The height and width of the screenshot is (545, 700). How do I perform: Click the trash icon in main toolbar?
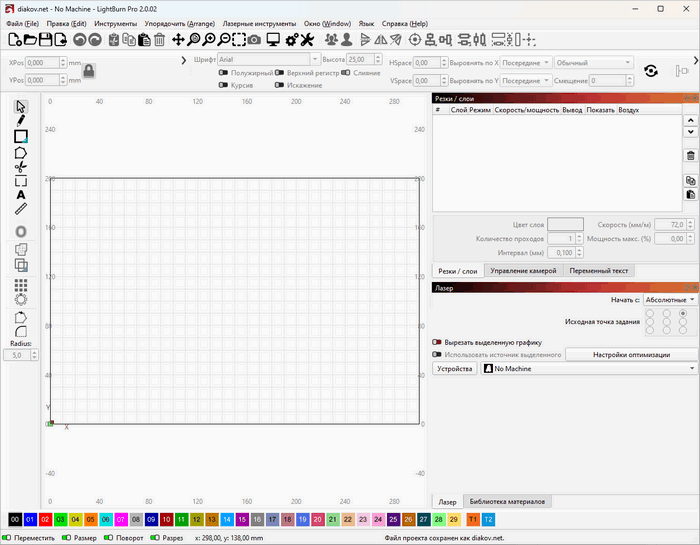click(x=160, y=40)
